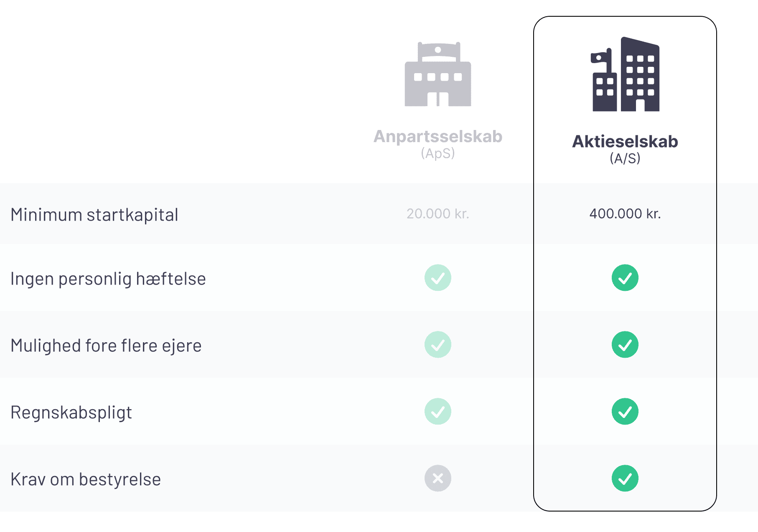
Task: Click the grey X icon for ApS Krav om bestyrelse
Action: tap(438, 478)
